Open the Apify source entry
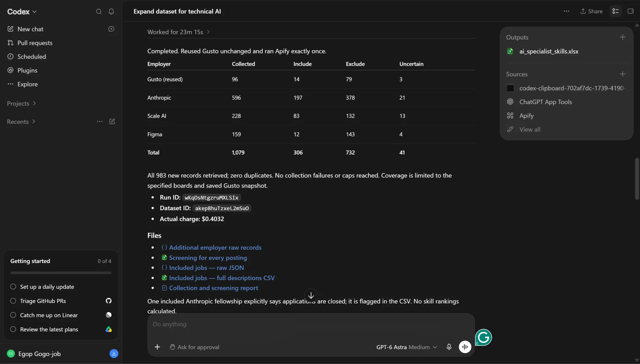 pyautogui.click(x=526, y=116)
